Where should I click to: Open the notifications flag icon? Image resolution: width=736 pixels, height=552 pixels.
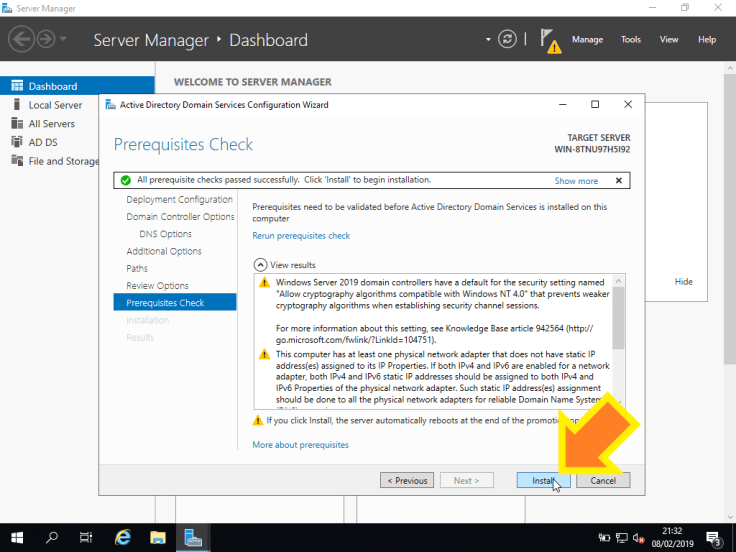549,39
